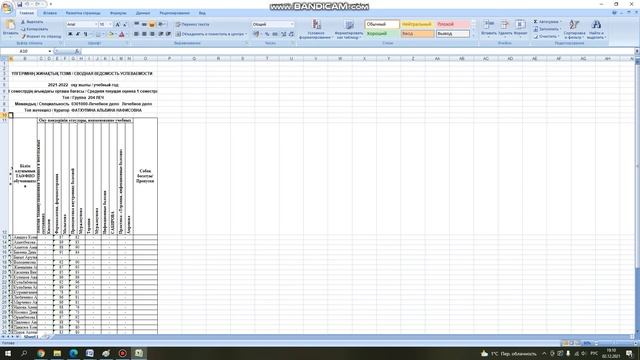This screenshot has height=360, width=640.
Task: Align text to bottom of cell
Action: click(x=152, y=24)
